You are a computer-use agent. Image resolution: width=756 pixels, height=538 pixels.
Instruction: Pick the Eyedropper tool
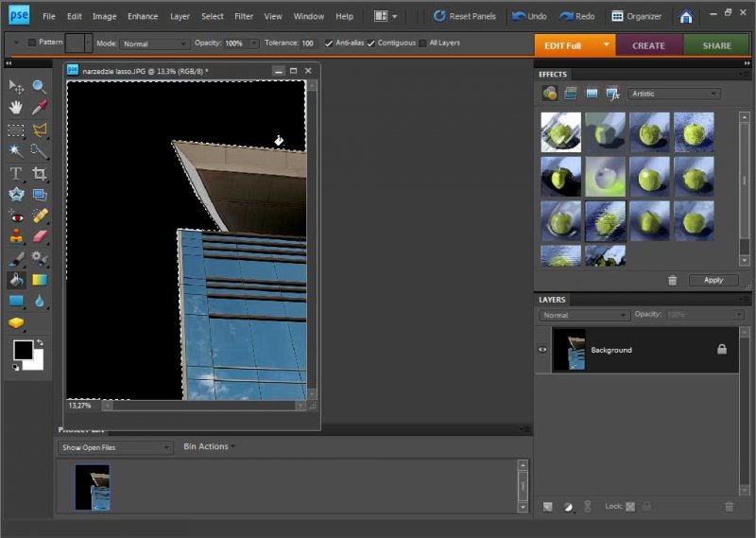click(x=40, y=108)
